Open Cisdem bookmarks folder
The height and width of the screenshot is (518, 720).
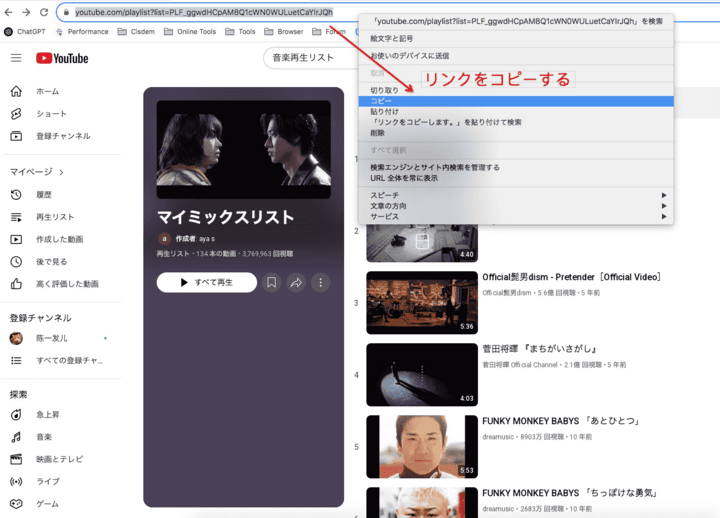pyautogui.click(x=136, y=32)
